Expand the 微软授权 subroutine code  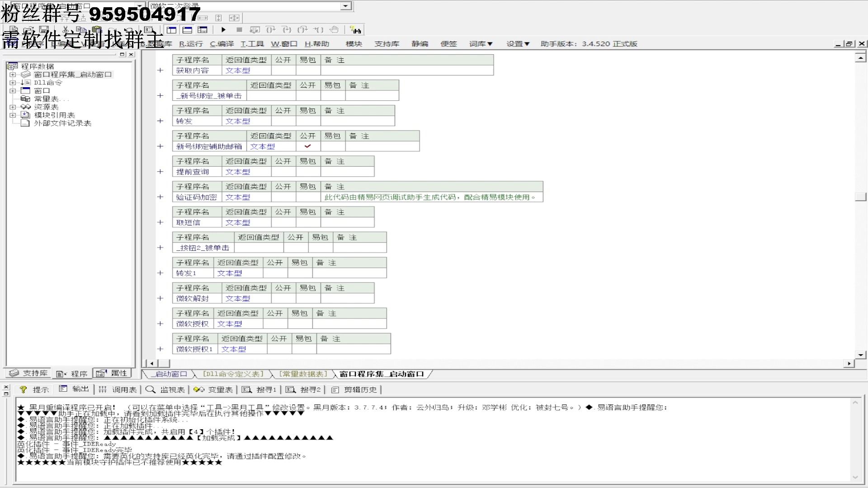(x=160, y=324)
